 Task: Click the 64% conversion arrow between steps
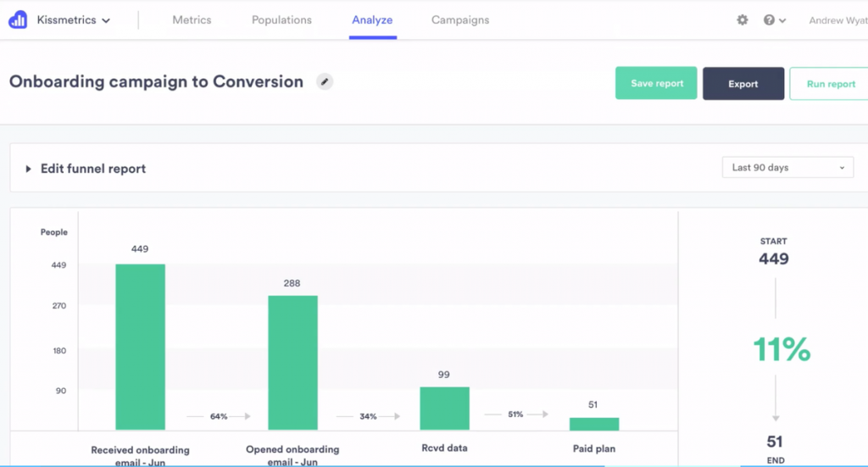coord(219,416)
